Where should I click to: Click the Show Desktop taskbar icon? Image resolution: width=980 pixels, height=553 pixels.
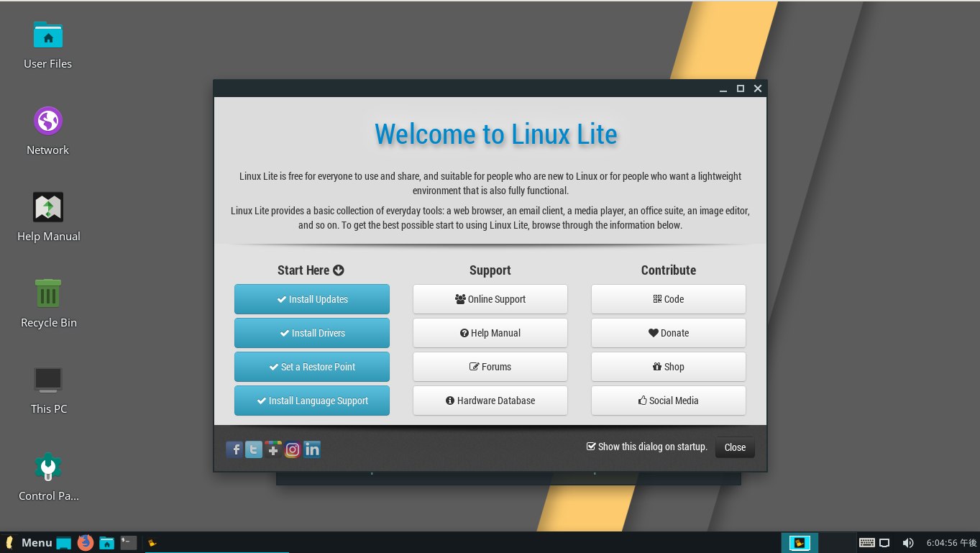pos(64,543)
